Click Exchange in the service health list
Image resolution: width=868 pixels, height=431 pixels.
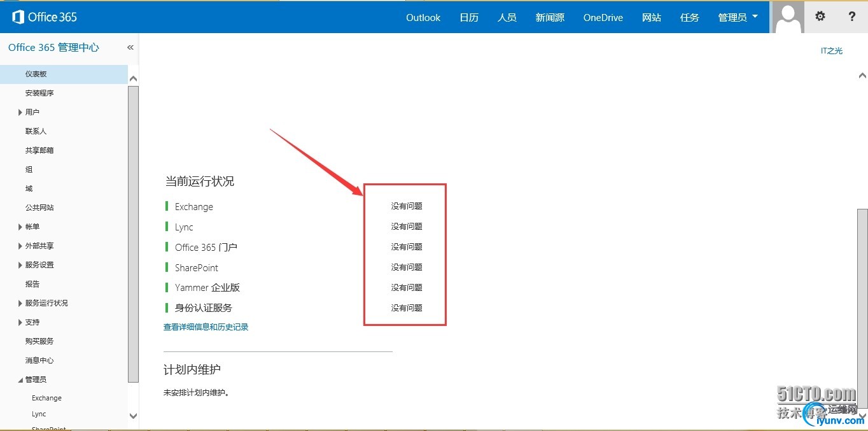point(194,206)
